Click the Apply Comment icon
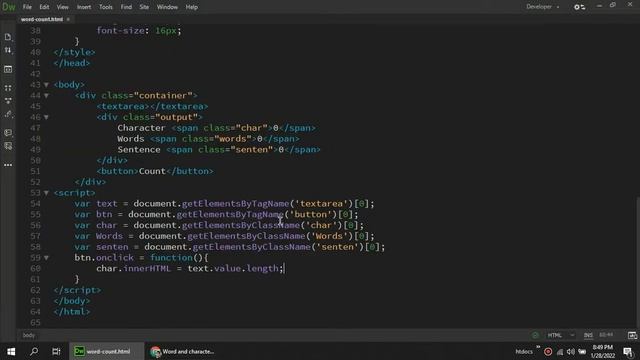This screenshot has width=640, height=360. pos(8,133)
